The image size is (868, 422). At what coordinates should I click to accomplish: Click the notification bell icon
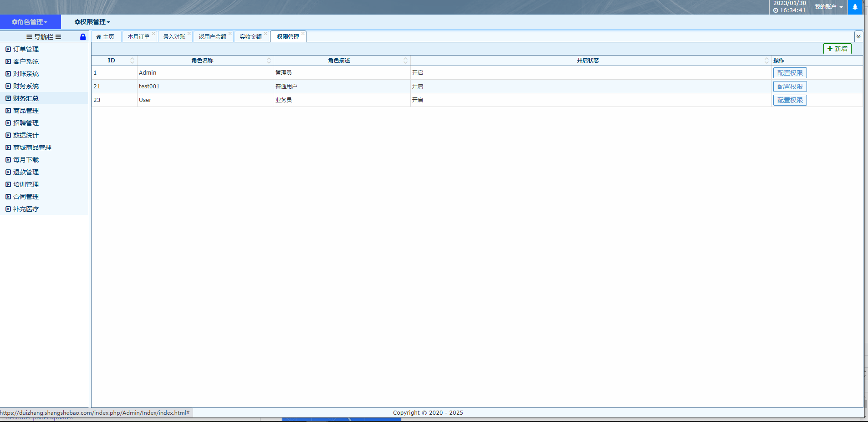855,7
